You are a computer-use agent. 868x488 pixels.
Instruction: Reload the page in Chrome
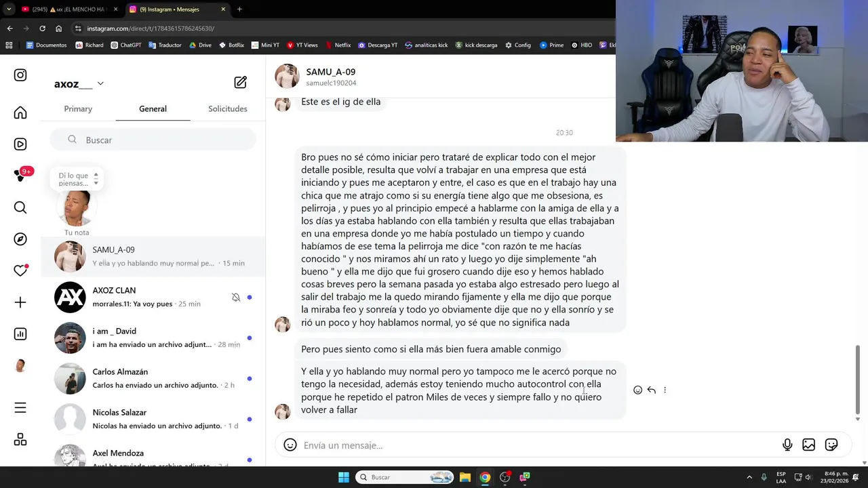(x=42, y=28)
